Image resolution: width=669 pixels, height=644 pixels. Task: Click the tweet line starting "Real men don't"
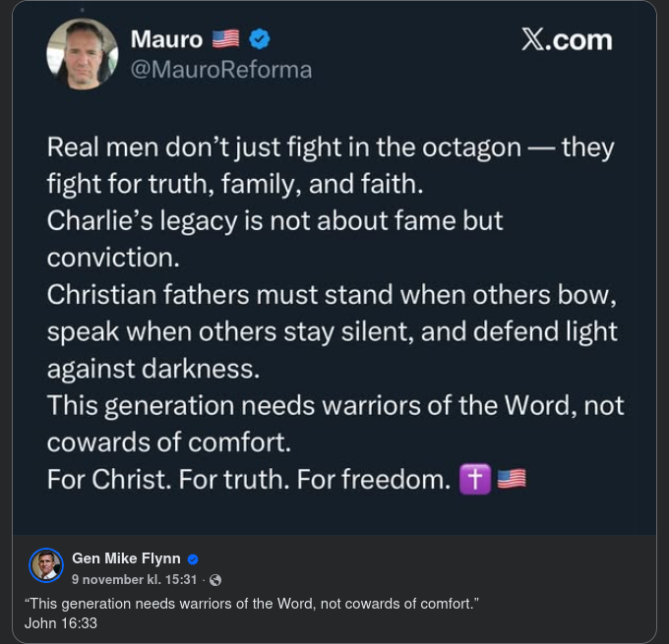pos(331,147)
